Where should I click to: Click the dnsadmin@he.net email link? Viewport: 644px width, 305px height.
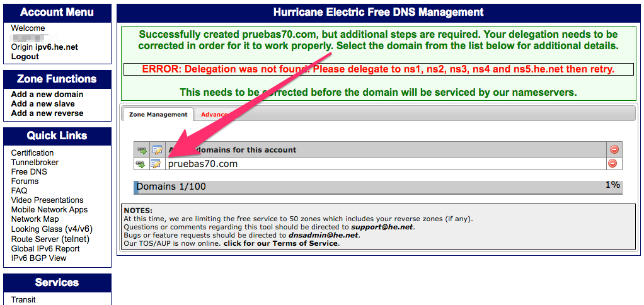pyautogui.click(x=323, y=235)
